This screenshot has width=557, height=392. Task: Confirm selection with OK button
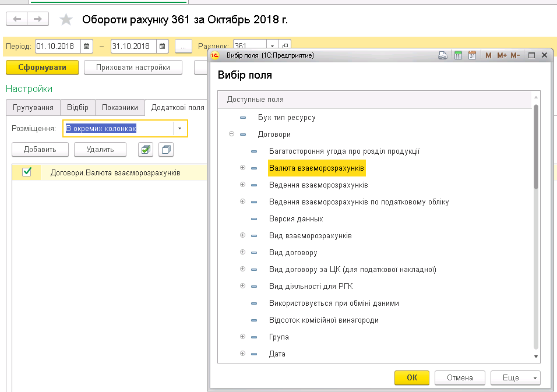coord(412,378)
